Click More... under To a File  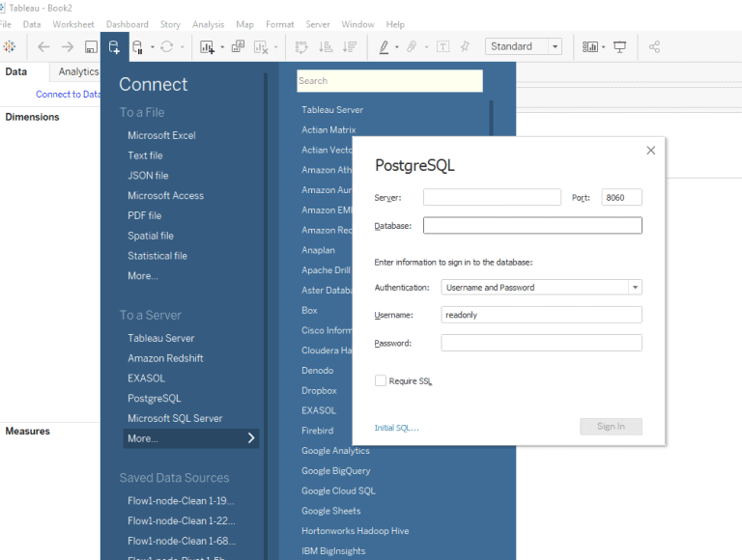[143, 276]
